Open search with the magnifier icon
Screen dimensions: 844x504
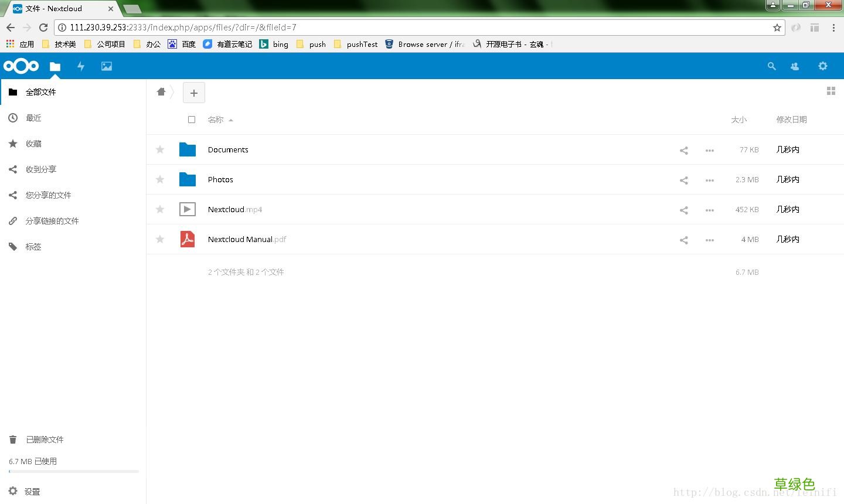(771, 66)
